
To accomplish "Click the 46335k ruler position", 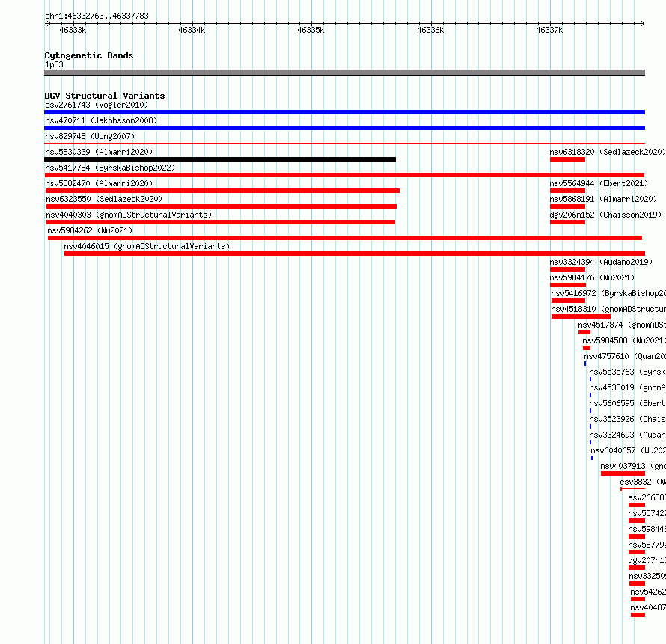I will (x=311, y=30).
